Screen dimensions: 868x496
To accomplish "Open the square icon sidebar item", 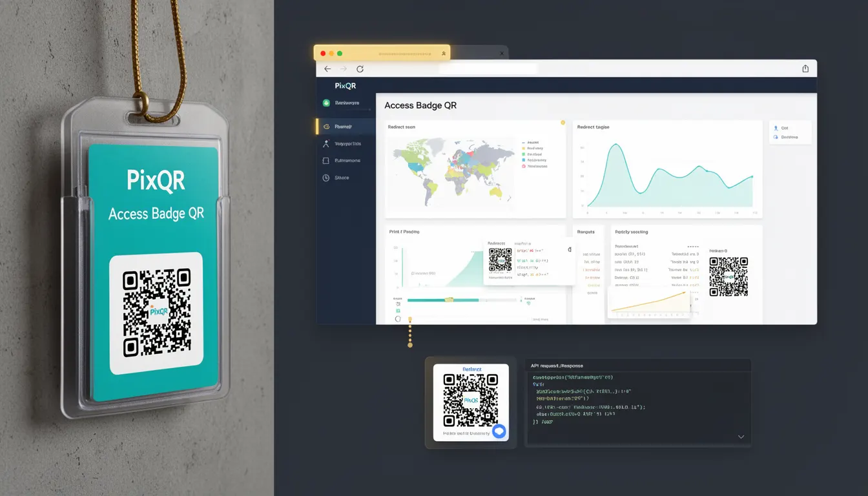I will 326,160.
